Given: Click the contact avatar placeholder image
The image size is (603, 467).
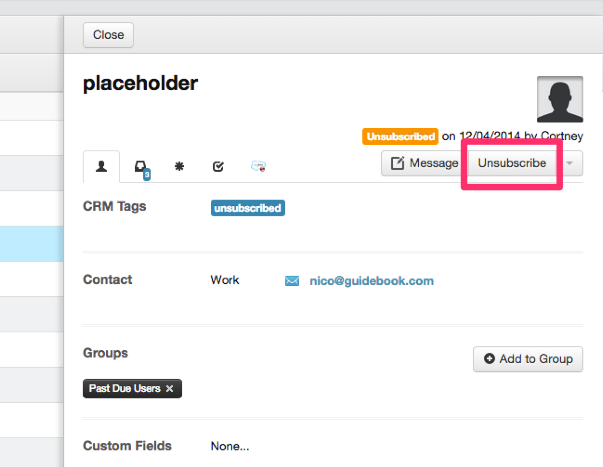Looking at the screenshot, I should (x=560, y=98).
